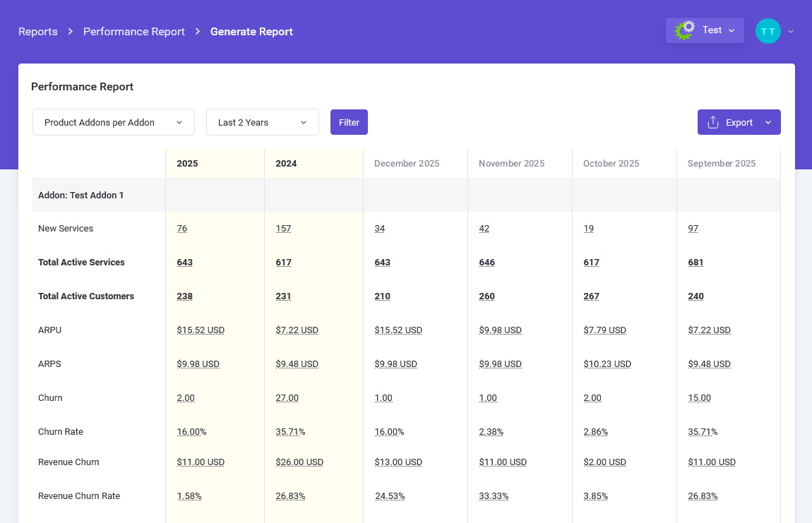Click the green gear icon on the Test button

coord(683,30)
